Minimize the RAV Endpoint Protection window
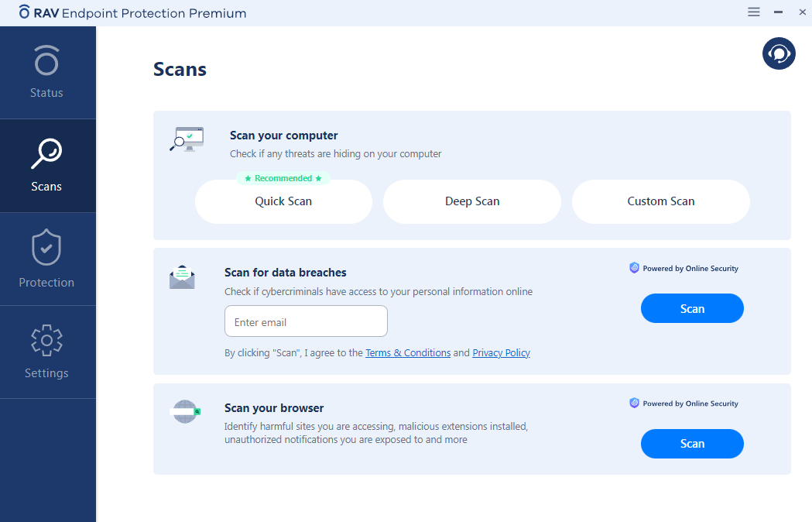Viewport: 812px width, 522px height. (x=779, y=12)
